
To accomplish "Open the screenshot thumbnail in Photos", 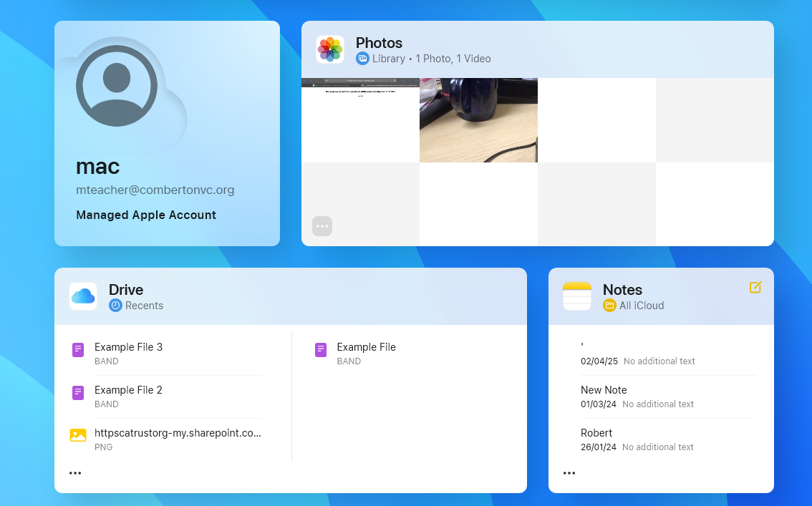I will (x=360, y=120).
